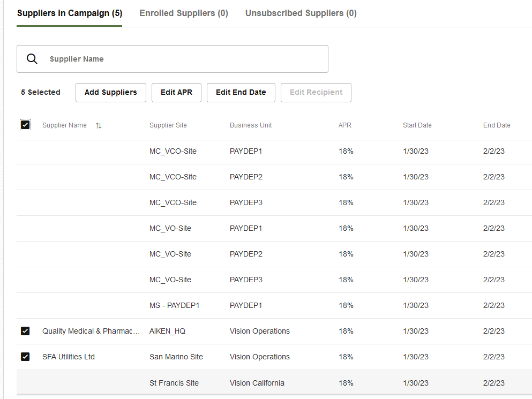Click the search magnifier icon
The image size is (532, 399).
[32, 59]
